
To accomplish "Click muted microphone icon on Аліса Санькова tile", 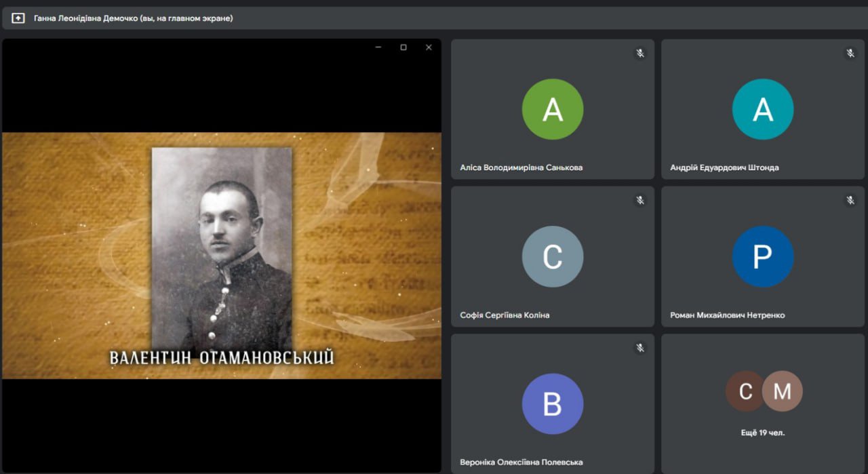I will click(639, 53).
